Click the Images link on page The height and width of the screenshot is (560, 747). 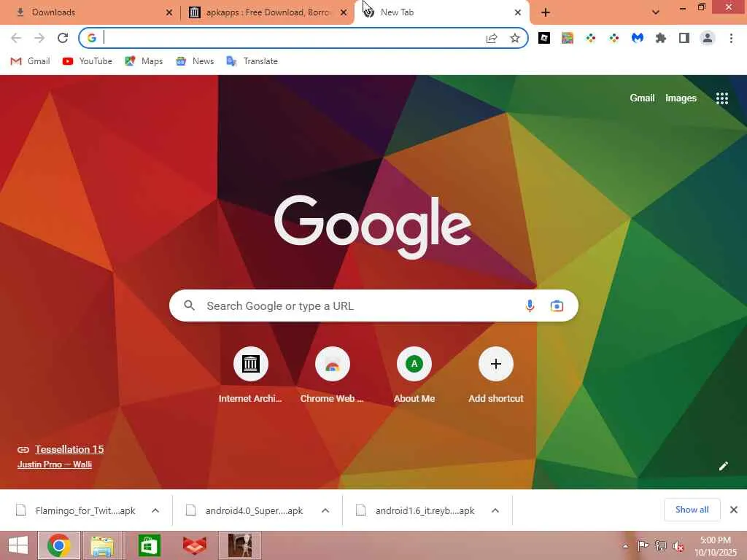681,98
